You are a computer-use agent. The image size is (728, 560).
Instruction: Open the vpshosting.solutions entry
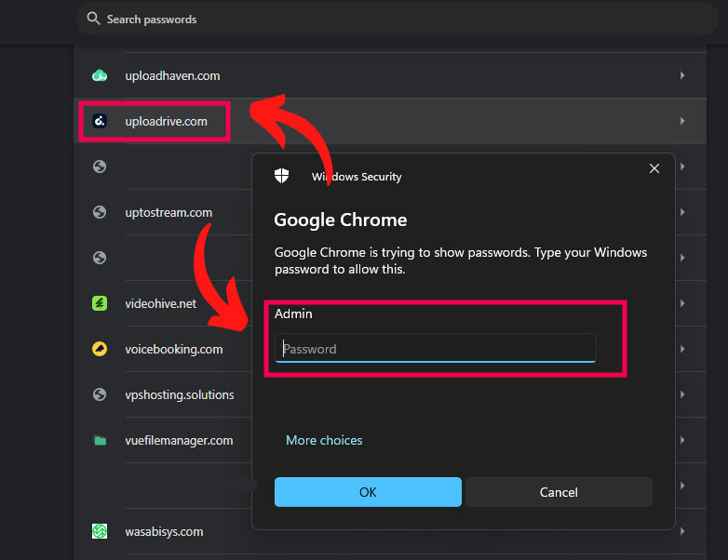point(180,394)
